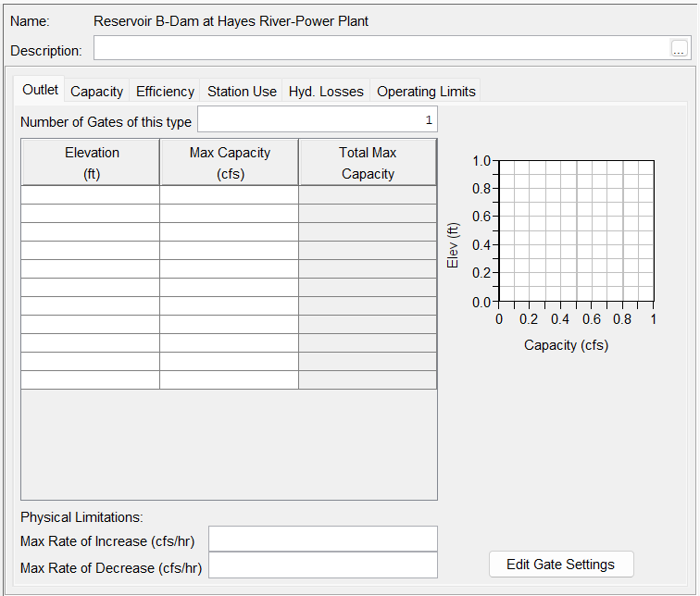The width and height of the screenshot is (700, 596).
Task: Click the Description ellipsis button
Action: [x=680, y=50]
